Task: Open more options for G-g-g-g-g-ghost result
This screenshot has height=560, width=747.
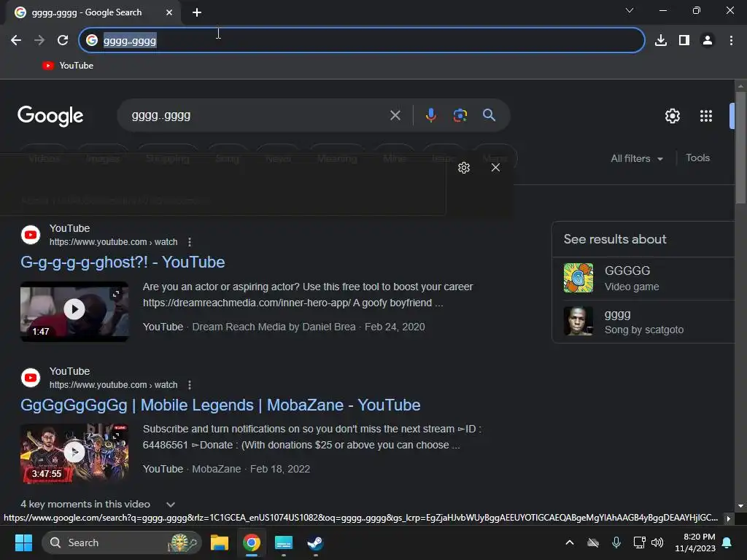Action: click(x=190, y=242)
